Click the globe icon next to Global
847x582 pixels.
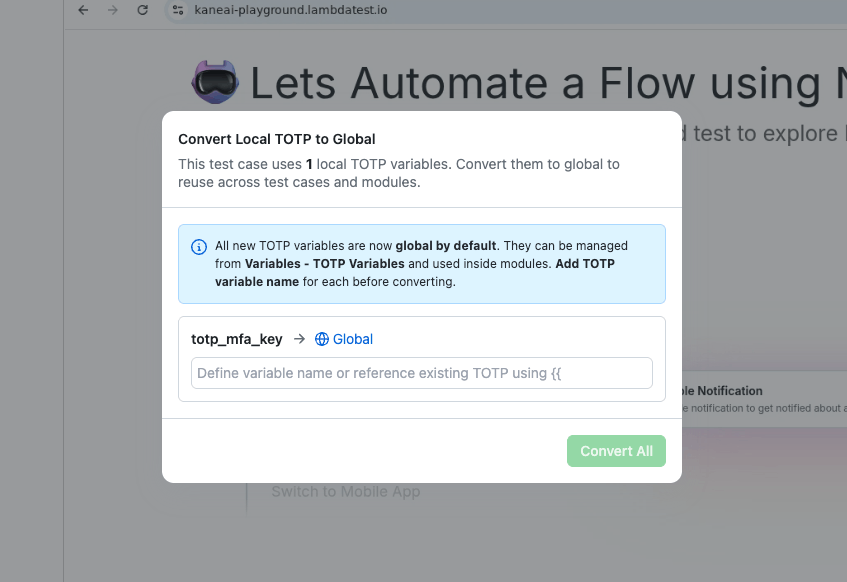[x=320, y=339]
